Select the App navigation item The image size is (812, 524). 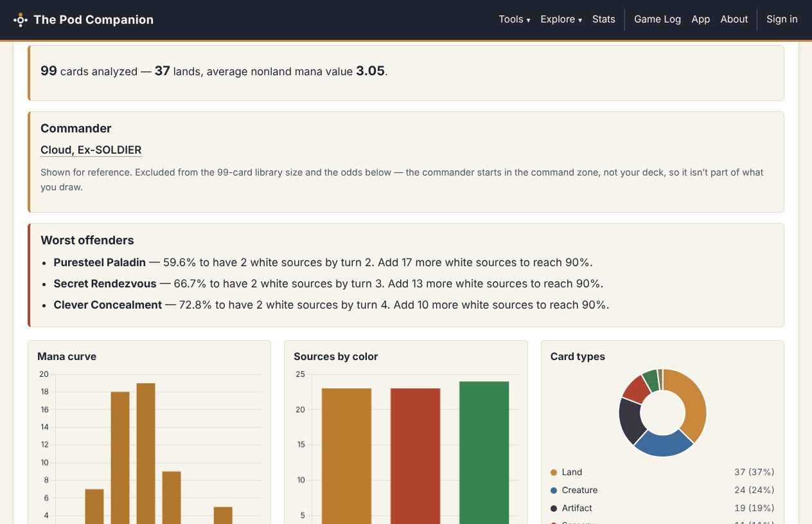click(x=701, y=19)
